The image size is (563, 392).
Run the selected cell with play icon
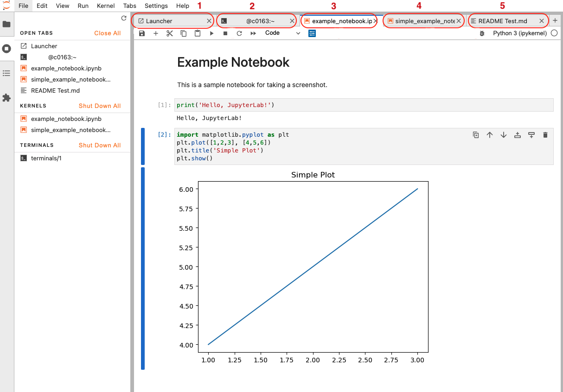211,33
